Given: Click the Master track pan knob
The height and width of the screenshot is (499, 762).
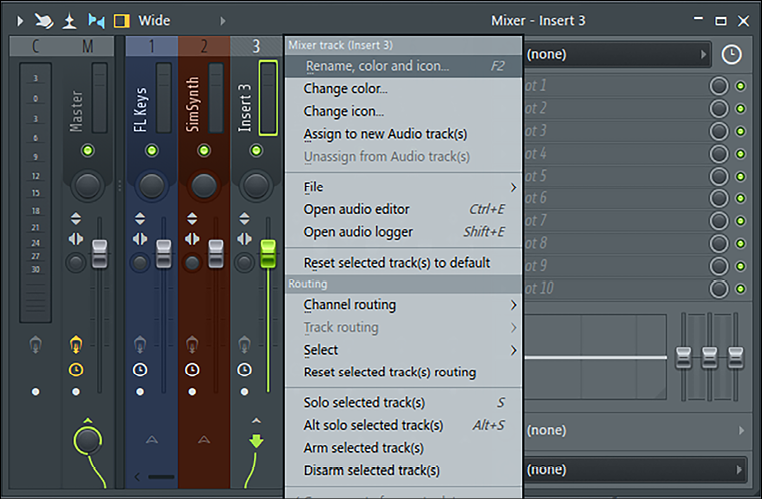Looking at the screenshot, I should pyautogui.click(x=88, y=186).
